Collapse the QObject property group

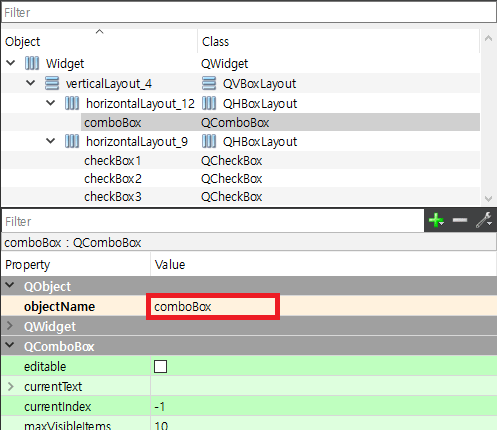pyautogui.click(x=10, y=285)
